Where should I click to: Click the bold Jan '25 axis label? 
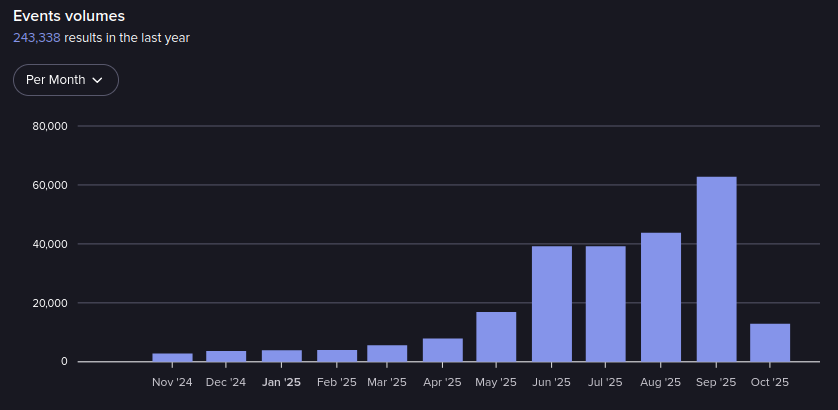click(x=281, y=382)
